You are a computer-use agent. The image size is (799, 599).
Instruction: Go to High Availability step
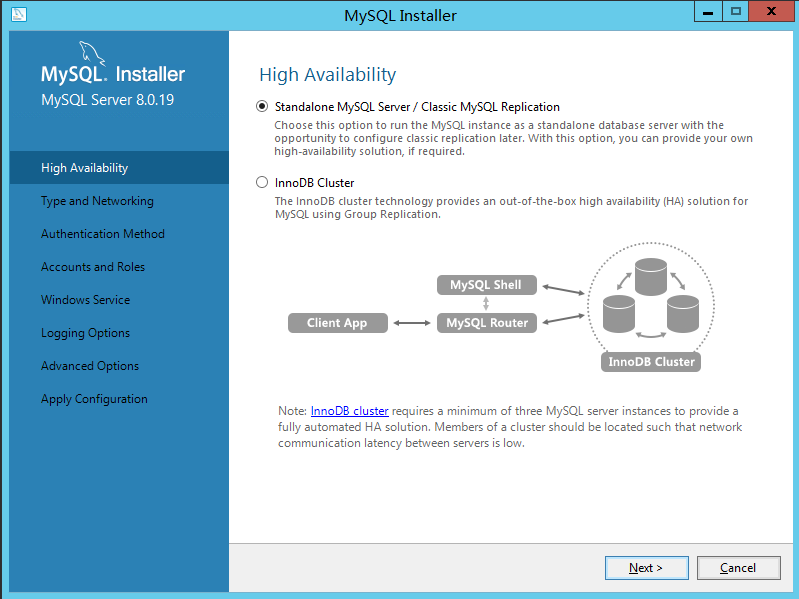(119, 168)
